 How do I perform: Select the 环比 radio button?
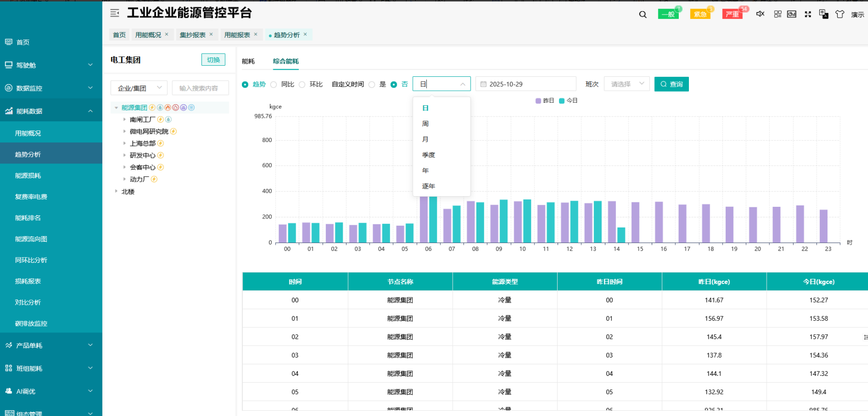pos(302,85)
